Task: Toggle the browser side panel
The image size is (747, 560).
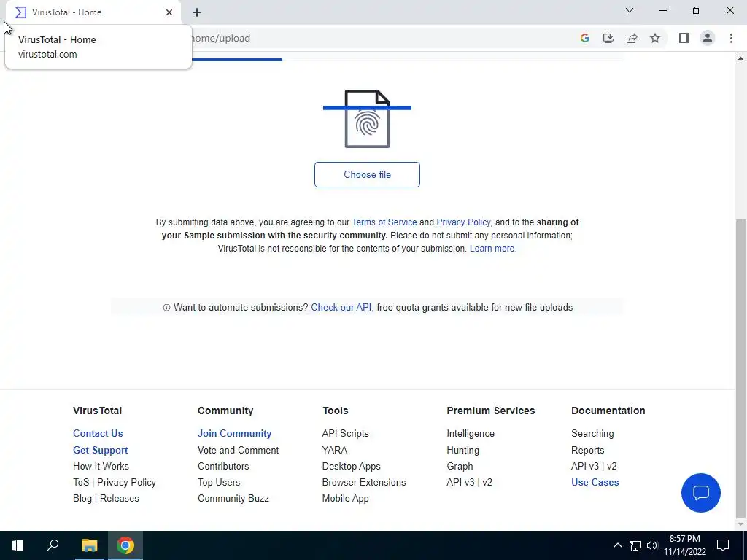Action: click(x=684, y=38)
